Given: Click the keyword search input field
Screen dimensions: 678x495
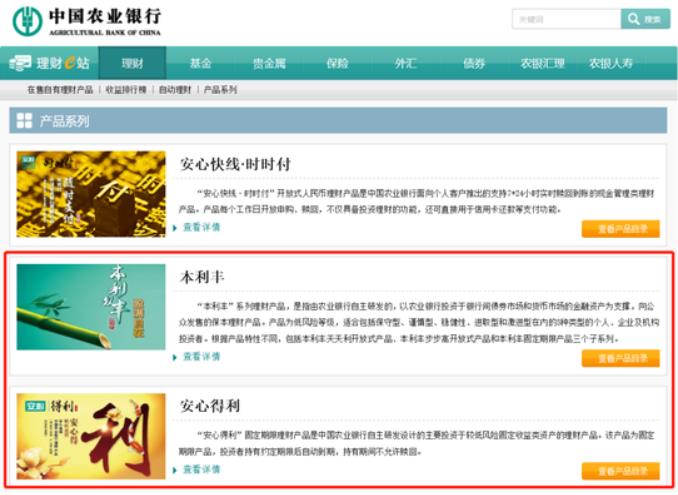Looking at the screenshot, I should point(565,19).
